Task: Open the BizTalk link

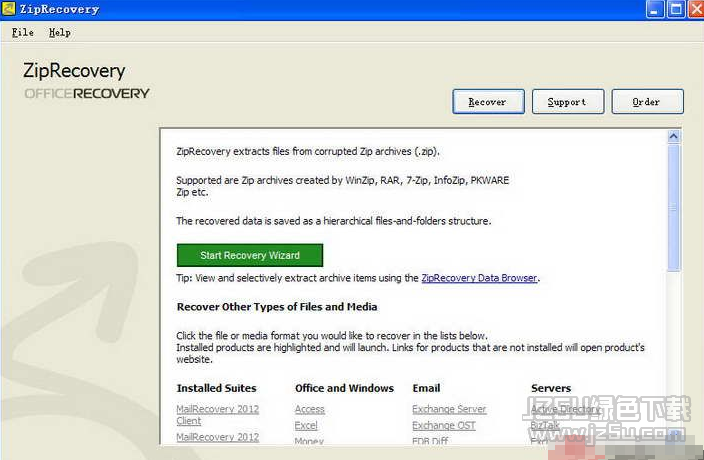Action: click(x=545, y=425)
